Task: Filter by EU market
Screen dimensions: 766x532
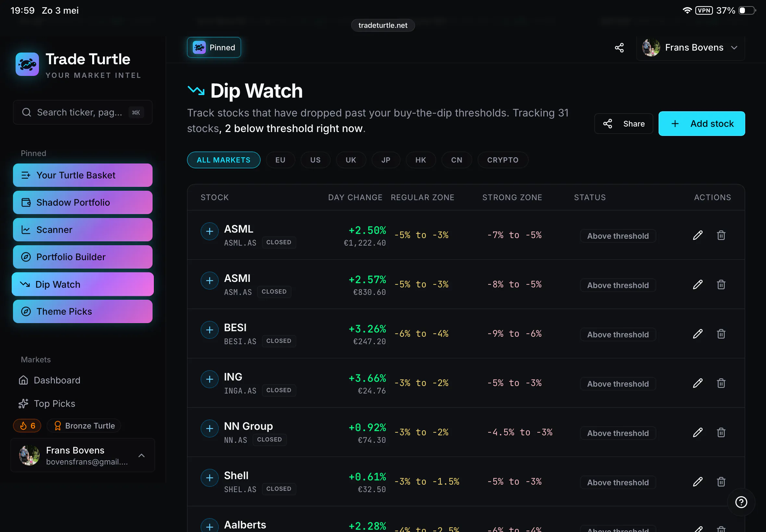Action: (x=280, y=160)
